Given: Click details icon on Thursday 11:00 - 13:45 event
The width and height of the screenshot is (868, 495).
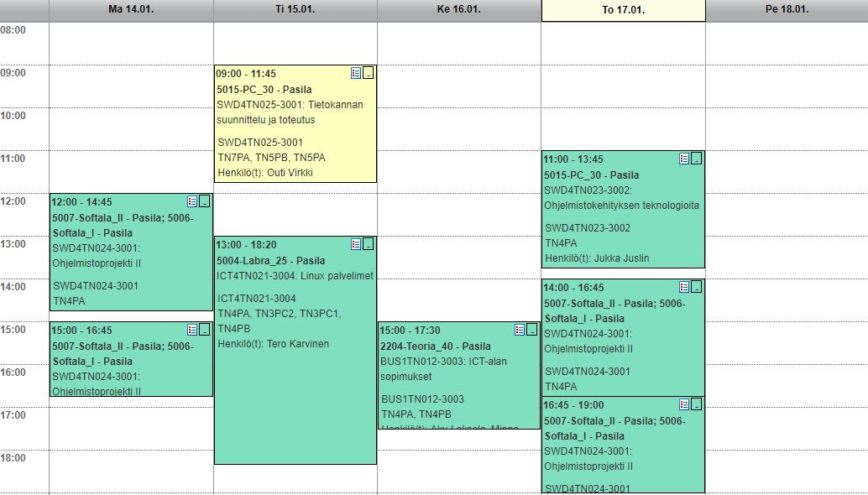Looking at the screenshot, I should point(684,159).
